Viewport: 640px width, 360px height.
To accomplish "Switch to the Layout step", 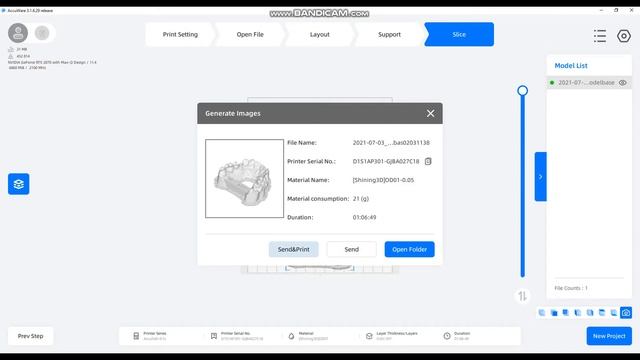I will pos(320,34).
